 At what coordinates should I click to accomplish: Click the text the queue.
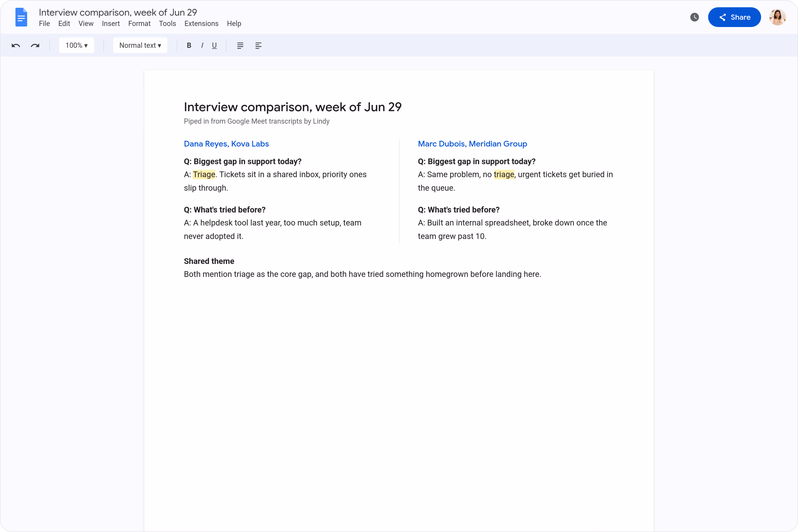(x=436, y=188)
